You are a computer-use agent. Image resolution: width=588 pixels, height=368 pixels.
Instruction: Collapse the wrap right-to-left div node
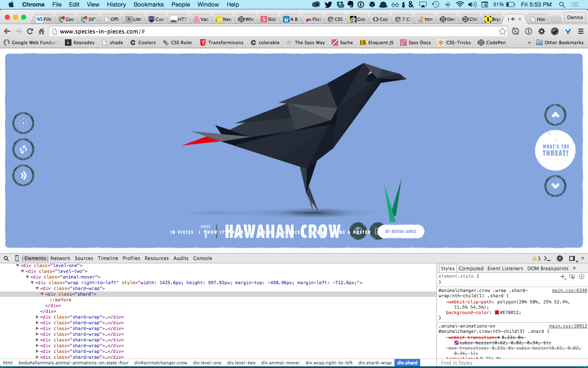pos(32,283)
